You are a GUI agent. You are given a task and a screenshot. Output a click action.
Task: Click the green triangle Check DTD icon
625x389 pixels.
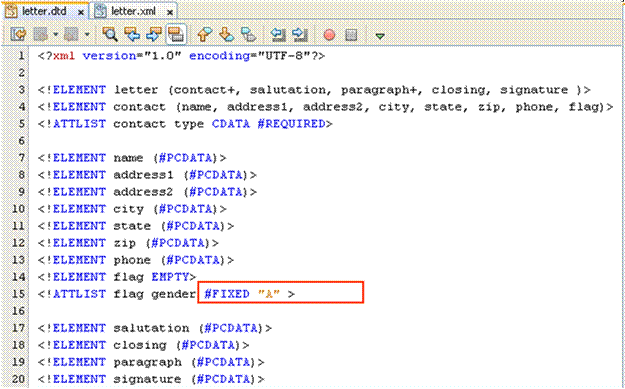pos(380,36)
